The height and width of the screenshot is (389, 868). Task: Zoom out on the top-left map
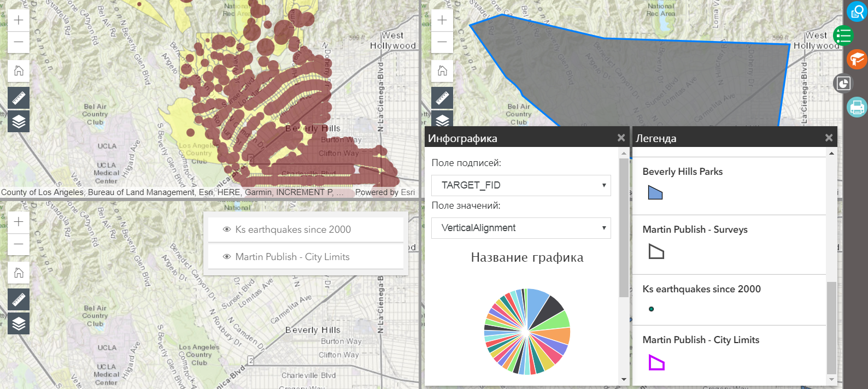(19, 42)
